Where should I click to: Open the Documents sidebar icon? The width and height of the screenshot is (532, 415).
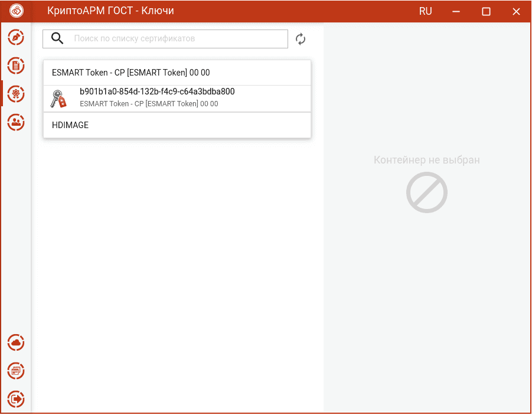(x=16, y=66)
